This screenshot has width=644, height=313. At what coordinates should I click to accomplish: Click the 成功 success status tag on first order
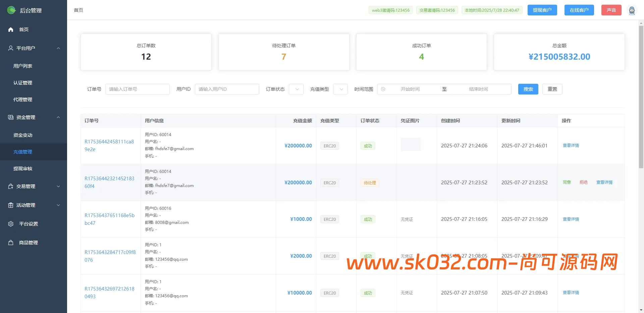[x=368, y=146]
